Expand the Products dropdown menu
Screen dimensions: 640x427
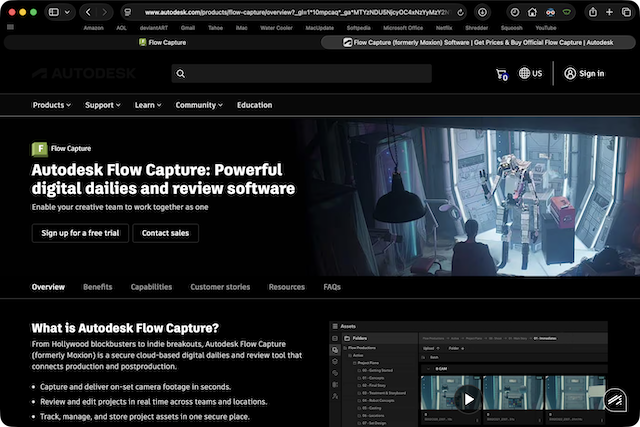point(51,105)
